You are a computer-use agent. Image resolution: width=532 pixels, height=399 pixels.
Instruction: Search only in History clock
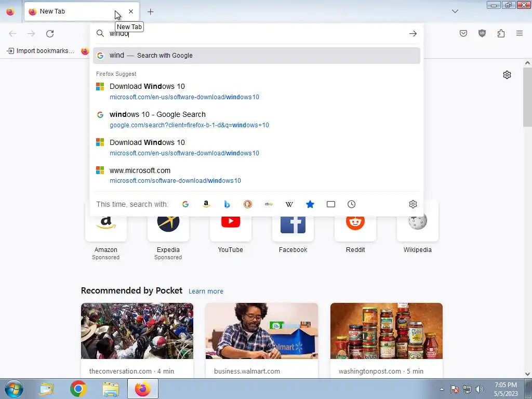(352, 204)
